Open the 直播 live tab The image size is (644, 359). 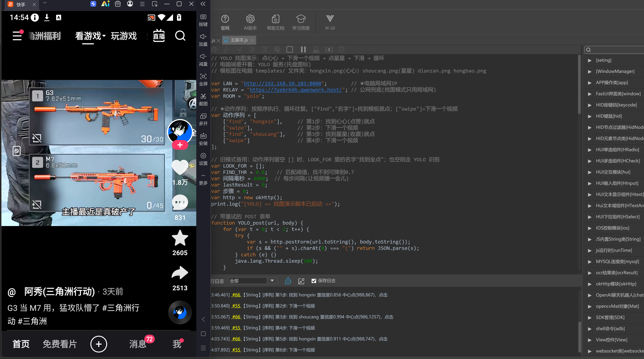159,36
